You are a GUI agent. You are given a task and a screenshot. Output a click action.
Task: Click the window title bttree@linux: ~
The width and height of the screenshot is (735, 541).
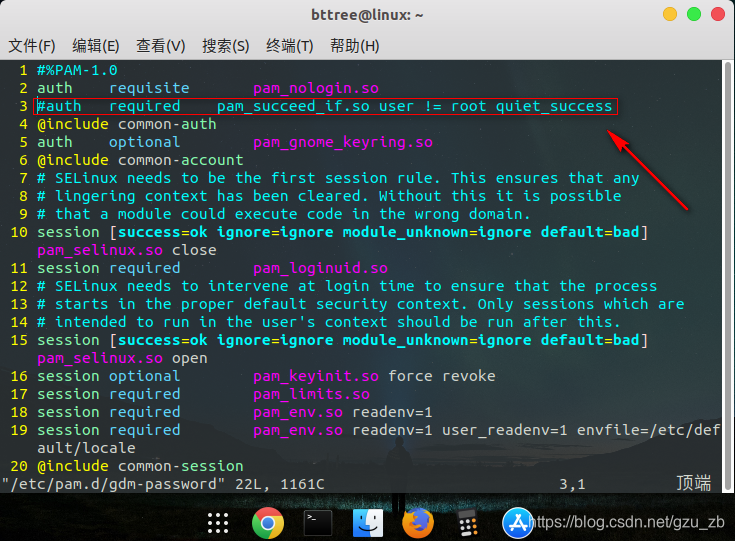pyautogui.click(x=367, y=15)
